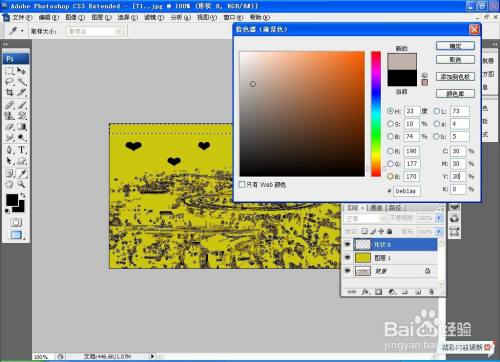This screenshot has width=500, height=362.
Task: Open the 图像(I) menu
Action: pyautogui.click(x=74, y=17)
